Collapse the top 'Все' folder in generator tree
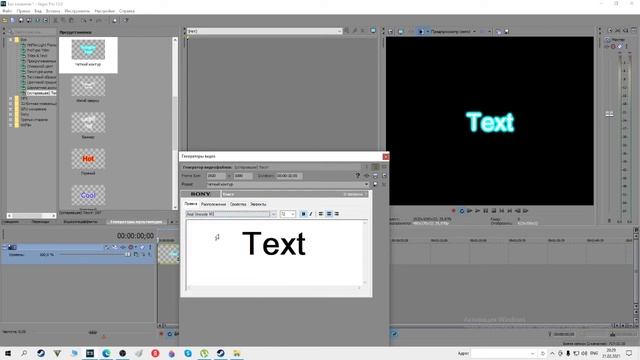This screenshot has width=640, height=360. [11, 40]
